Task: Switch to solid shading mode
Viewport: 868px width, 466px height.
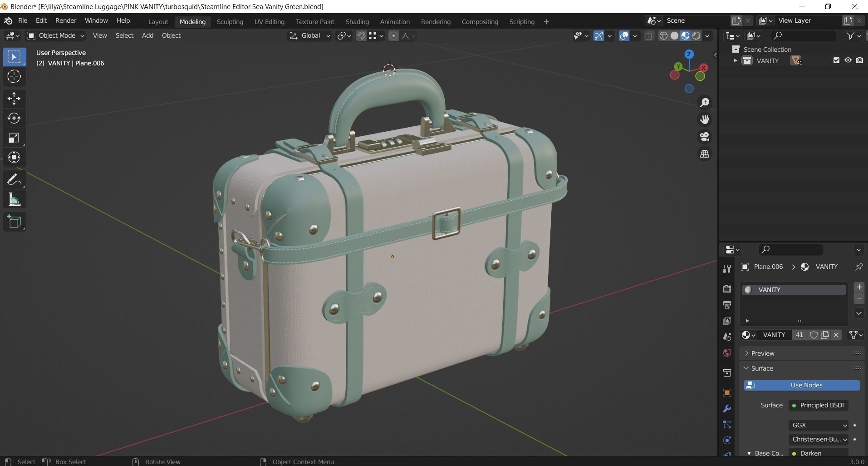Action: click(x=674, y=36)
